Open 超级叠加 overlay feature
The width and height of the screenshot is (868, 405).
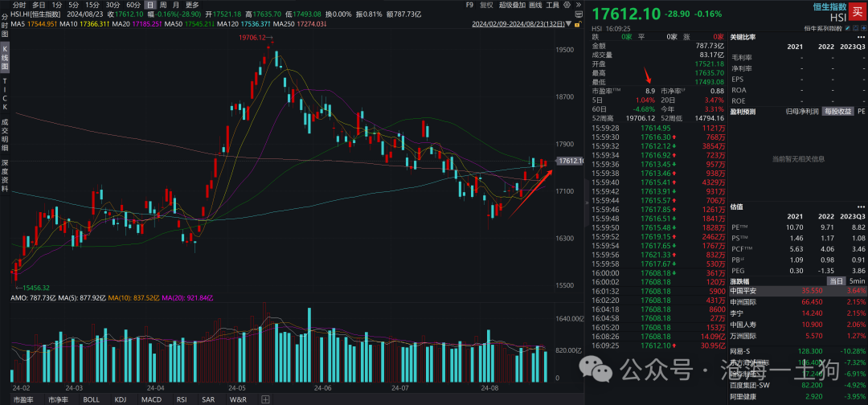point(512,5)
